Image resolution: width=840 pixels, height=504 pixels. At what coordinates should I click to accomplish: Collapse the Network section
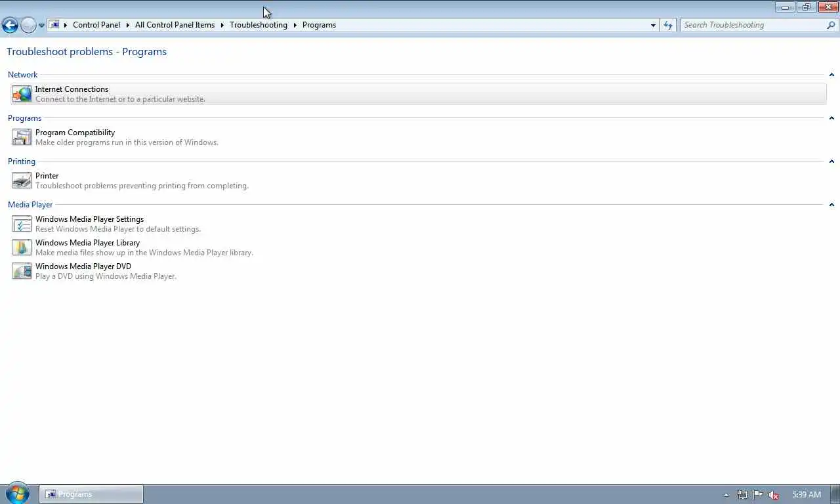point(831,75)
